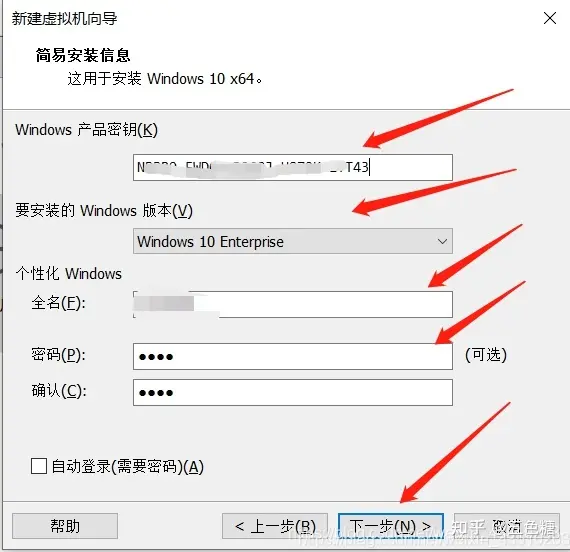
Task: Close the 新建虚拟机向导 dialog window
Action: pyautogui.click(x=550, y=18)
